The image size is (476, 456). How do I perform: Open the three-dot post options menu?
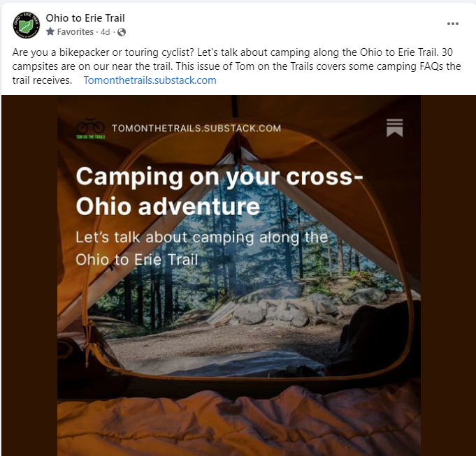click(x=453, y=24)
